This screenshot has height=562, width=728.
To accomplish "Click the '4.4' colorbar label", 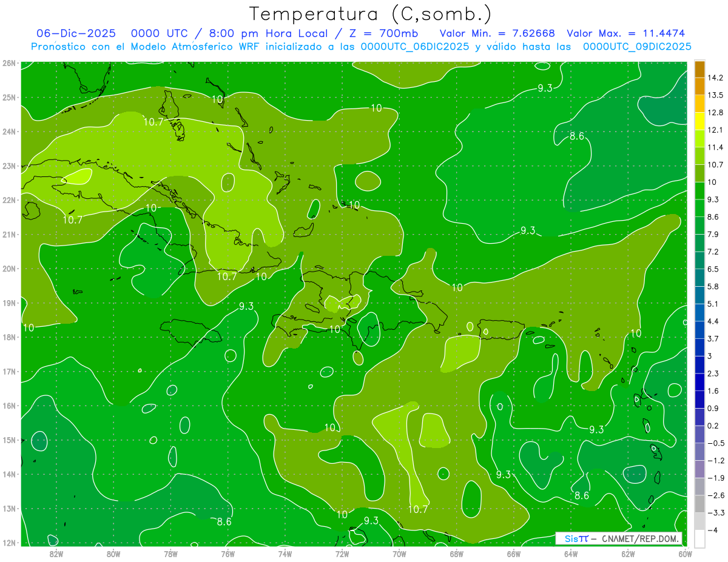I will [713, 321].
